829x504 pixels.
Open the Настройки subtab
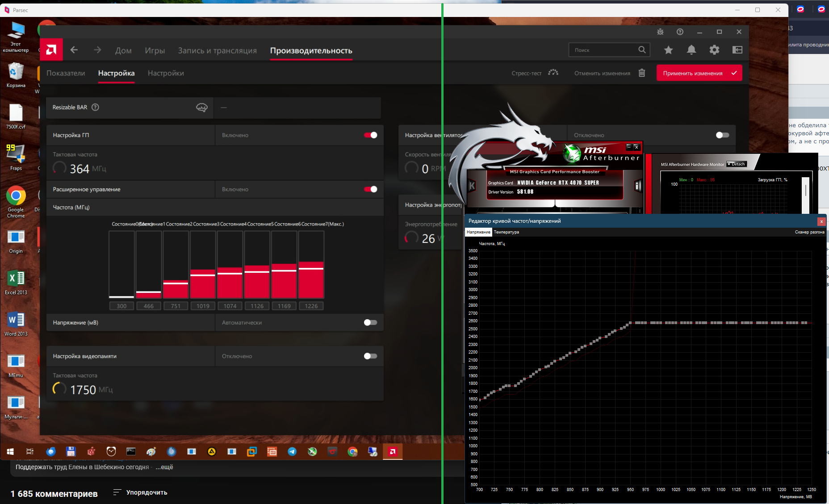(x=166, y=73)
